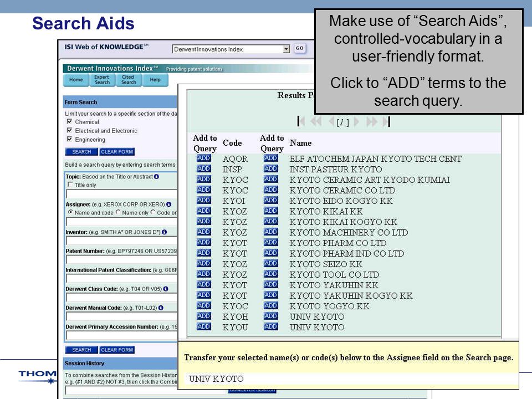Click the double rewind page arrow
Screen dimensions: 532x399
tap(316, 121)
